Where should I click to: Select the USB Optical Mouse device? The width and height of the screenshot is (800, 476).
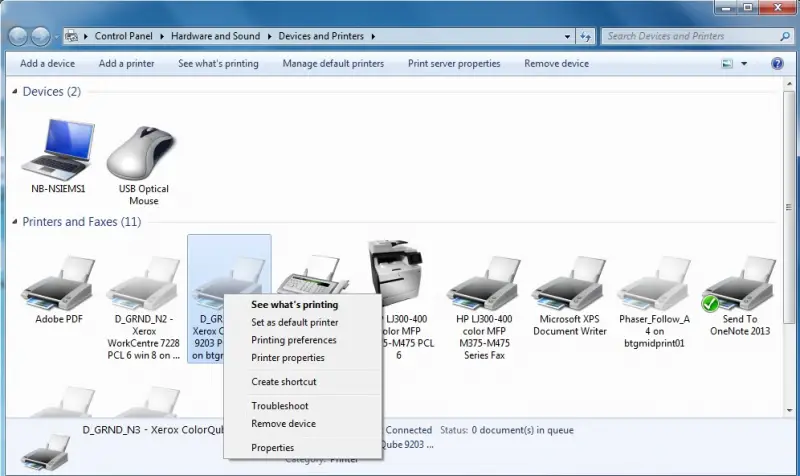click(x=141, y=153)
